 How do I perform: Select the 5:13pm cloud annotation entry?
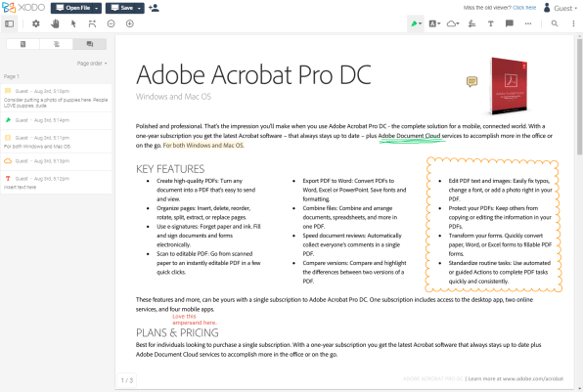tap(56, 161)
